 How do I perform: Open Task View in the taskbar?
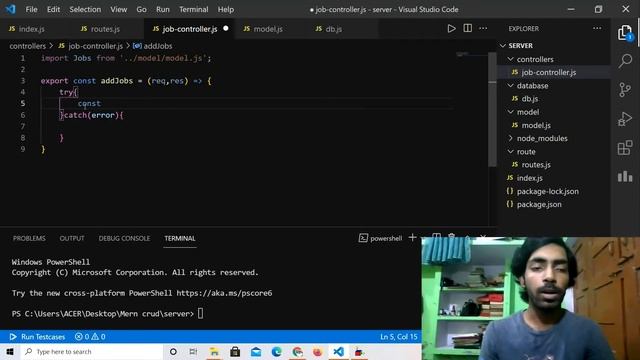[193, 351]
